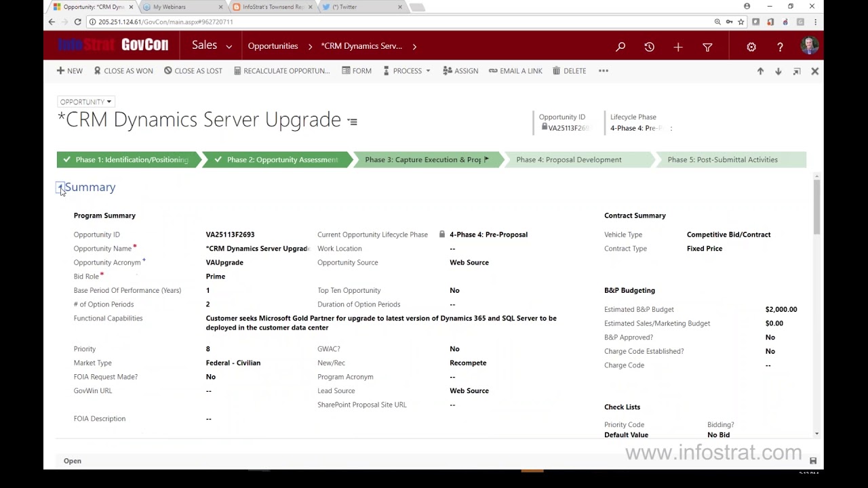Click Priority value 8
Viewport: 868px width, 488px height.
point(208,349)
